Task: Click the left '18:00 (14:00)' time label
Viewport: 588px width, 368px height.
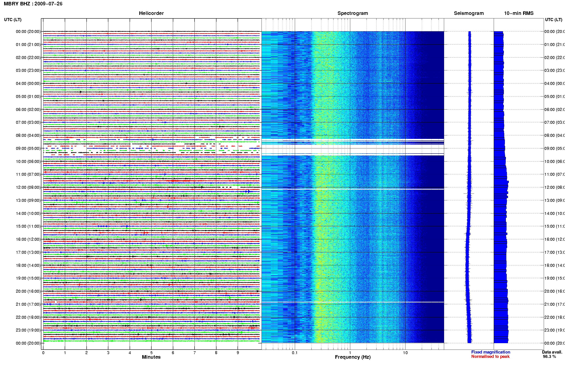Action: pos(28,265)
